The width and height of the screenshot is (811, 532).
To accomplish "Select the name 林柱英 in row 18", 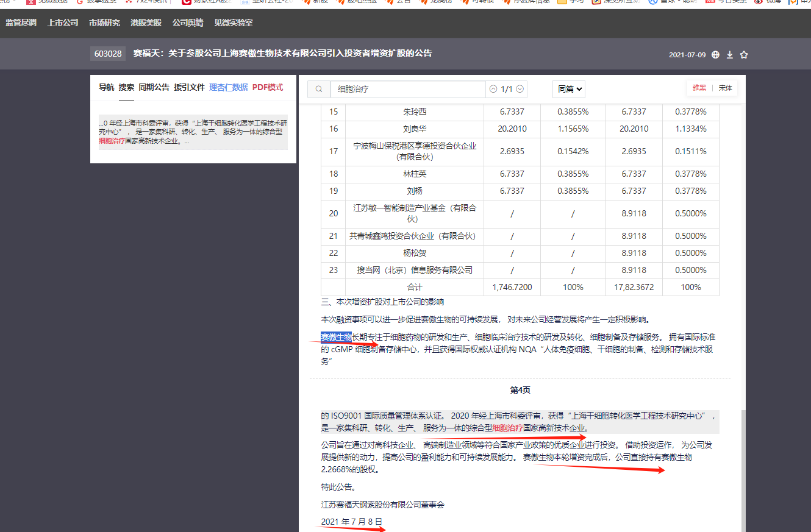I will [415, 174].
